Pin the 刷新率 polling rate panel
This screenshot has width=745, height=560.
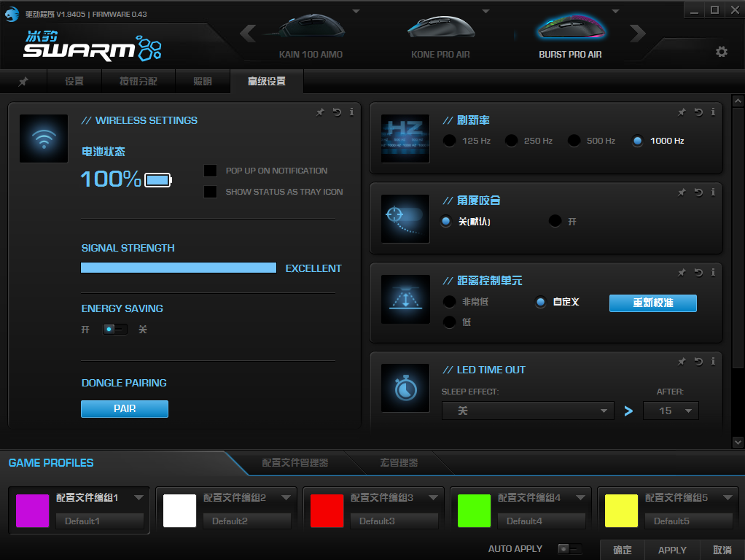(x=682, y=112)
